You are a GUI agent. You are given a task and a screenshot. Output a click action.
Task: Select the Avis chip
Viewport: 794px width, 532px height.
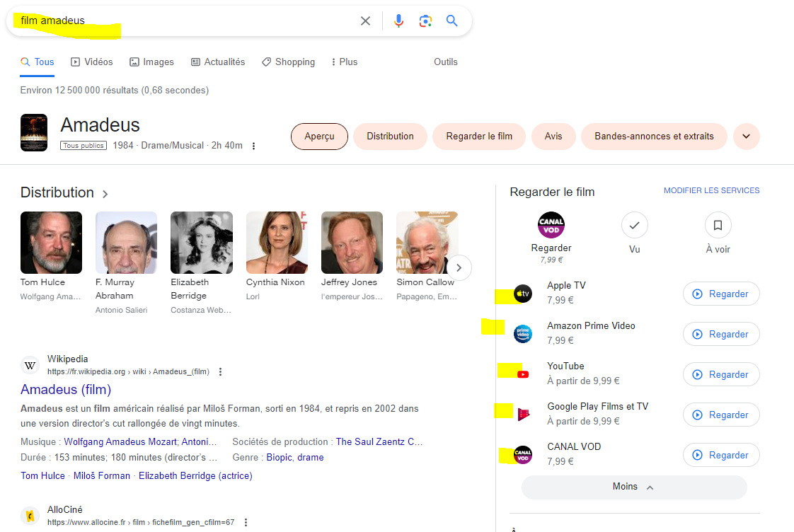(x=553, y=136)
